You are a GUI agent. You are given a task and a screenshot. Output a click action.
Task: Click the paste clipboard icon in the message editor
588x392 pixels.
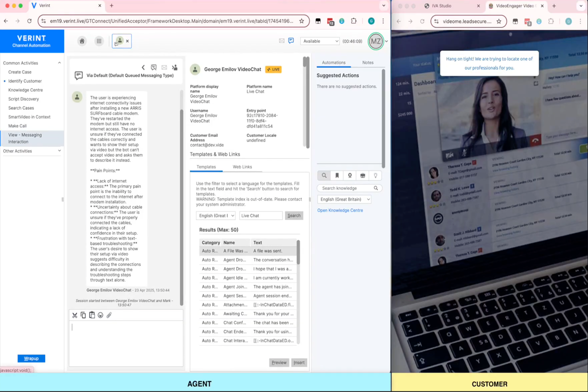[x=92, y=315]
